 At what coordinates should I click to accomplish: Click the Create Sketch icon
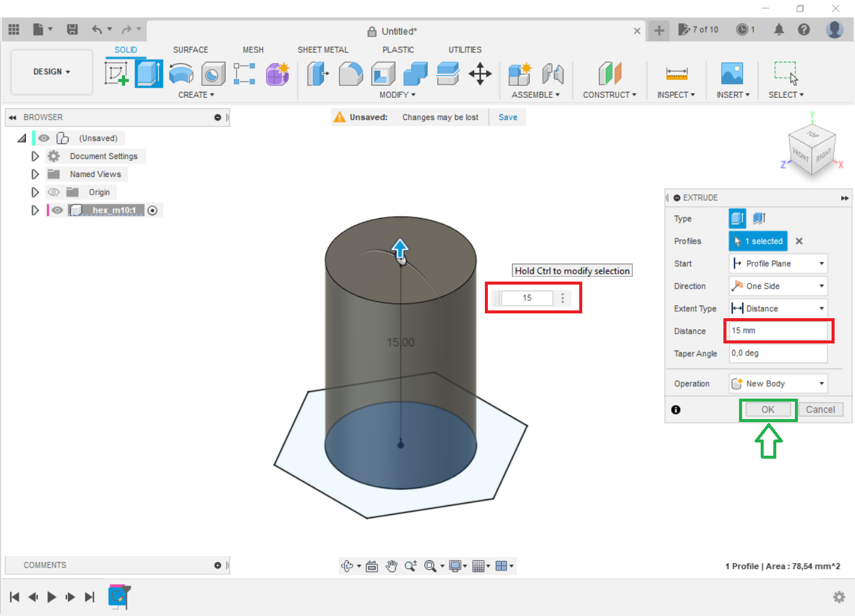pyautogui.click(x=117, y=74)
